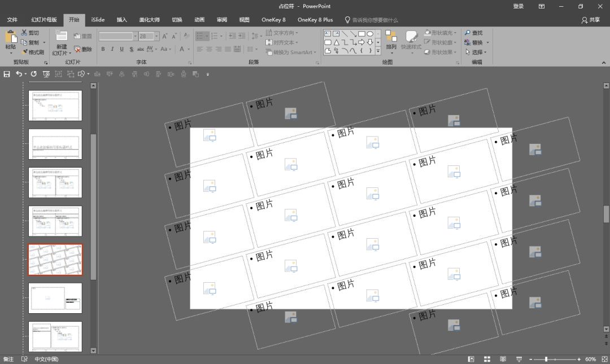This screenshot has height=364, width=610.
Task: Click the clear formatting eraser icon
Action: [186, 36]
